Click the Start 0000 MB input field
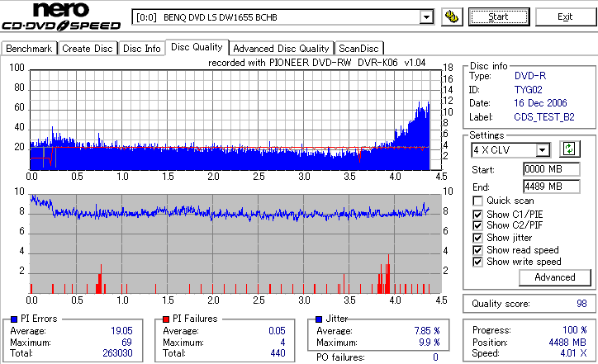598x364 pixels. (552, 169)
